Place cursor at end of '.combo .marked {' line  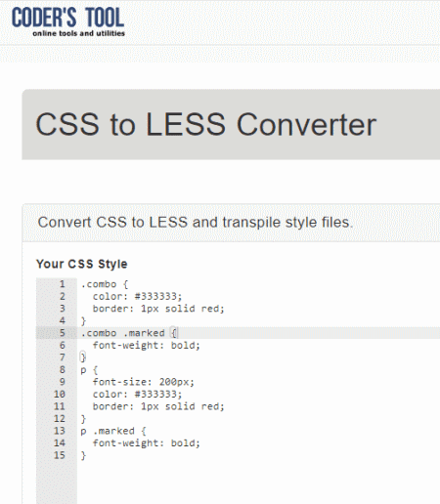coord(178,333)
